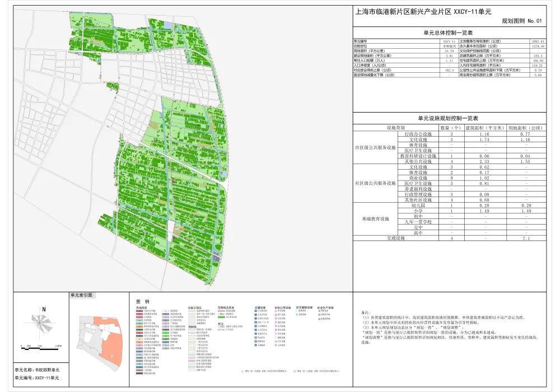This screenshot has height=392, width=560.
Task: Click the '市政公用设施' legend group heading
Action: click(x=282, y=307)
